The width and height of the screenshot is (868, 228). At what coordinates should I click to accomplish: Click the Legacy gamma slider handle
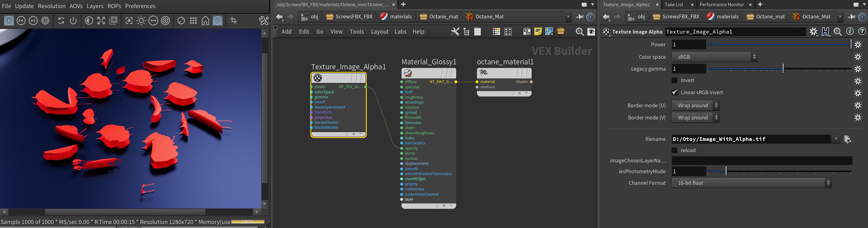[x=783, y=69]
